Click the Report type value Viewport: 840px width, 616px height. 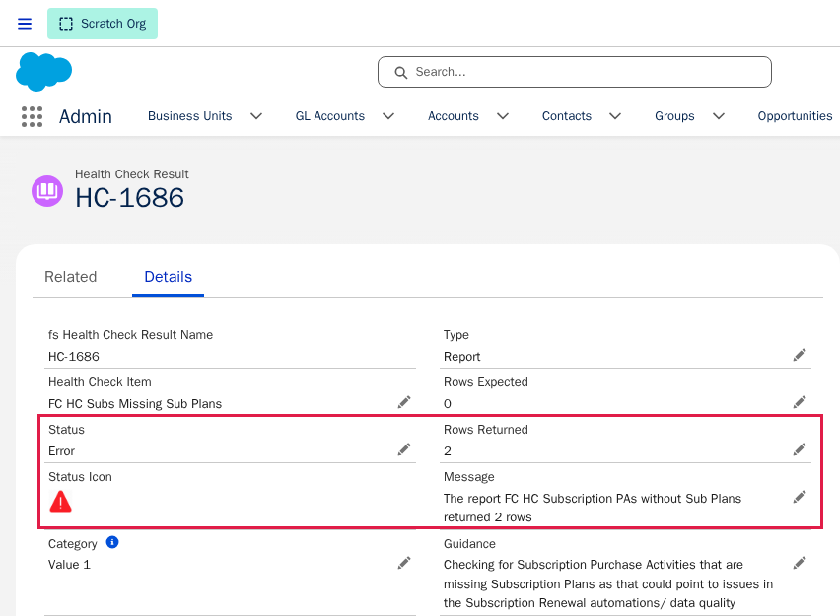[461, 357]
